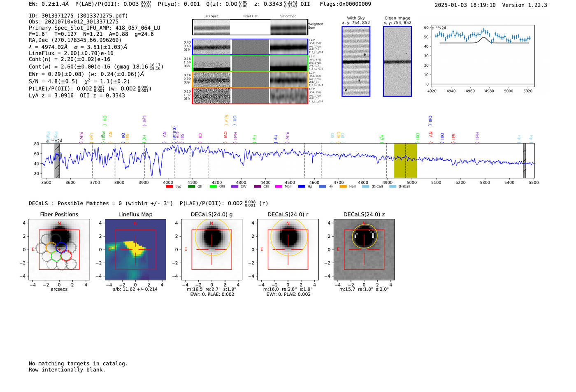Select the HeII orange legend swatch
Screen dimensions: 576x392
click(x=343, y=187)
